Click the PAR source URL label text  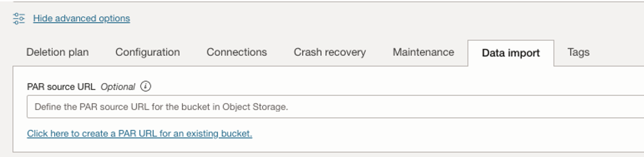pyautogui.click(x=61, y=87)
